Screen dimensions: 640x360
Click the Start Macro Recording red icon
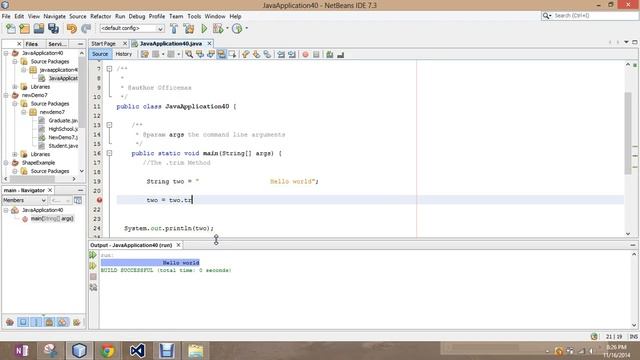tap(305, 54)
